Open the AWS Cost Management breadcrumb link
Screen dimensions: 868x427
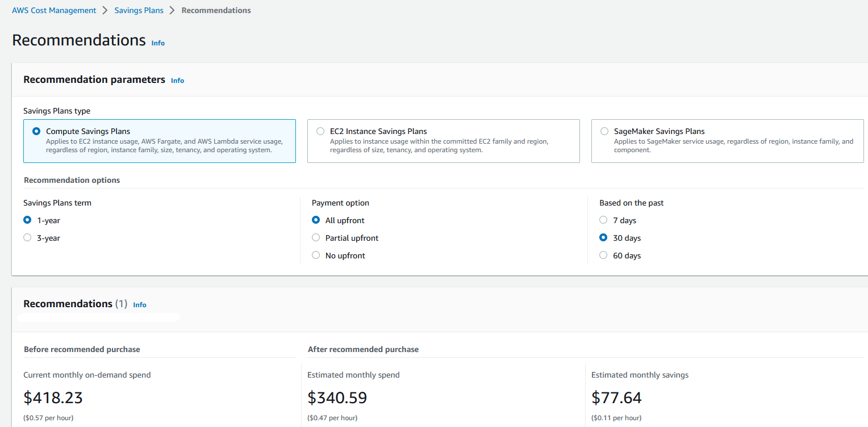[x=54, y=10]
